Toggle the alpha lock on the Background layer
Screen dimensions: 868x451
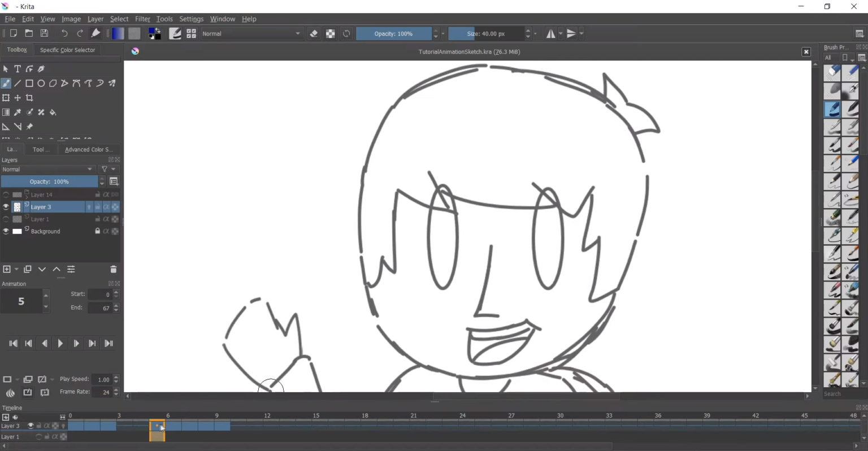coord(107,231)
